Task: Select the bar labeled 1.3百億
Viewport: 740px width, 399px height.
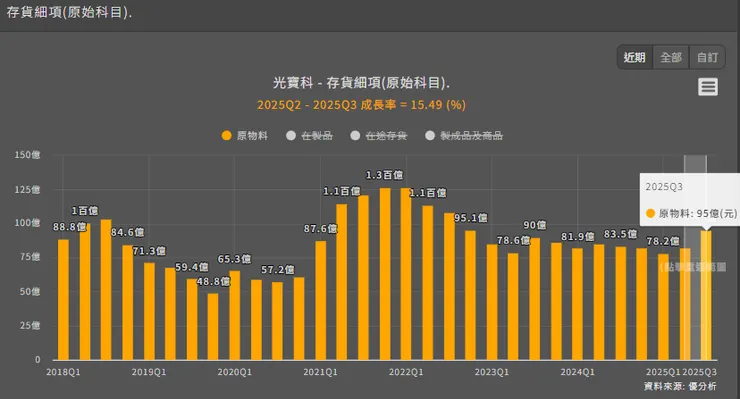Action: pos(385,274)
